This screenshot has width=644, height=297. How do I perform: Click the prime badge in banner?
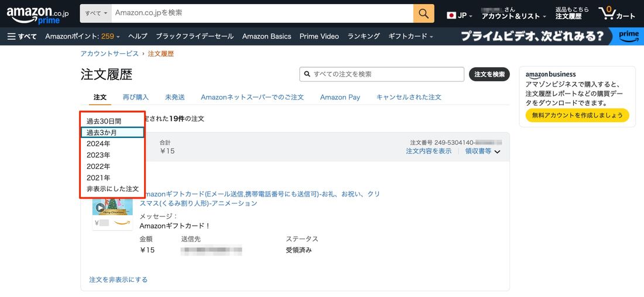(x=629, y=36)
